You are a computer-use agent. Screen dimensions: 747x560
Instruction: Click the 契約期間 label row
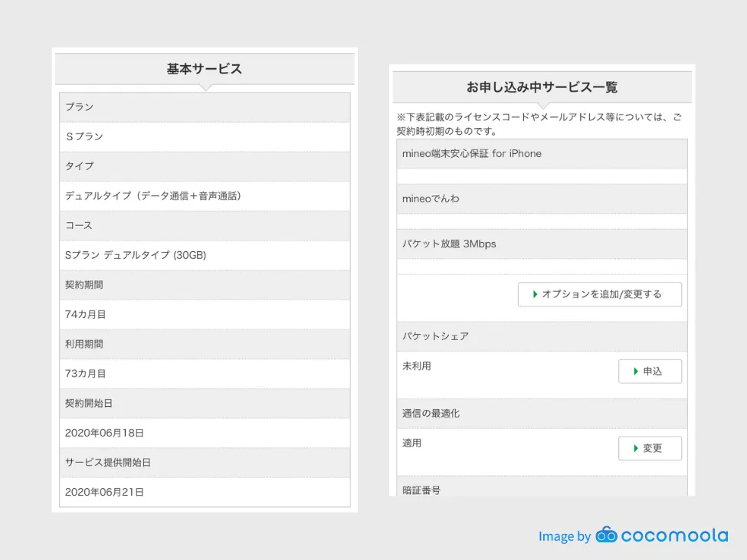pos(205,285)
